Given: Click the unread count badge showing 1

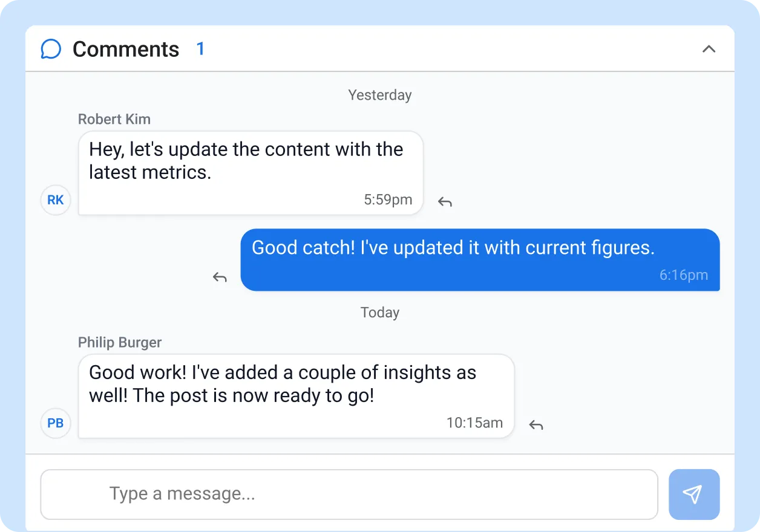Looking at the screenshot, I should pyautogui.click(x=200, y=48).
